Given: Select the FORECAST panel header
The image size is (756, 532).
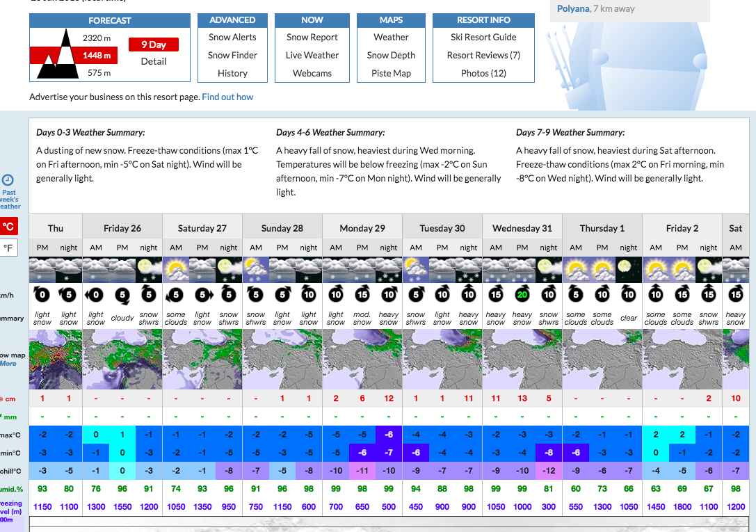Looking at the screenshot, I should point(110,20).
